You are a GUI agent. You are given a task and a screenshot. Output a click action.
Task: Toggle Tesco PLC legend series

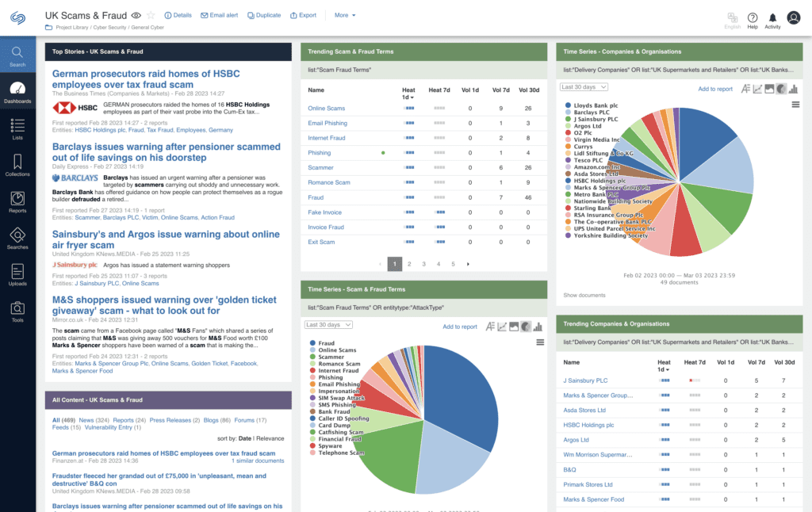tap(584, 160)
